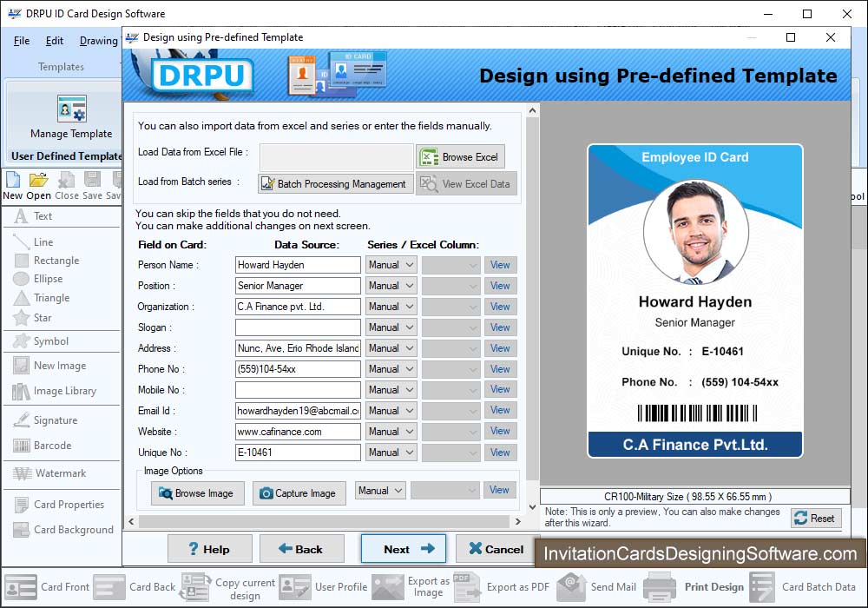Click Export as Image
This screenshot has height=608, width=868.
pyautogui.click(x=411, y=587)
